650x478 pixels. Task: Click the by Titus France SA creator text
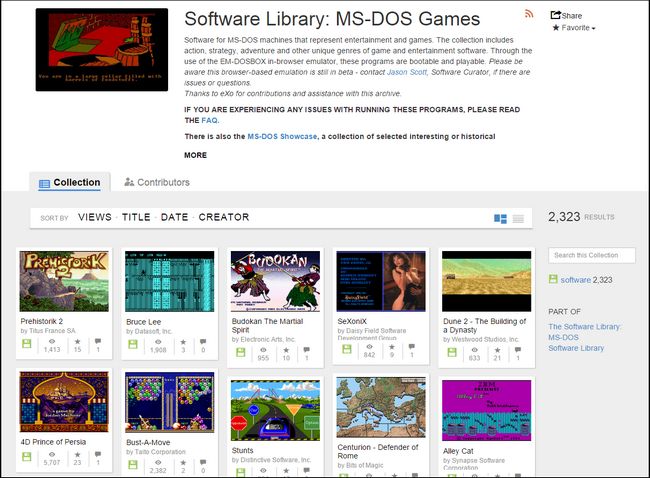click(48, 331)
